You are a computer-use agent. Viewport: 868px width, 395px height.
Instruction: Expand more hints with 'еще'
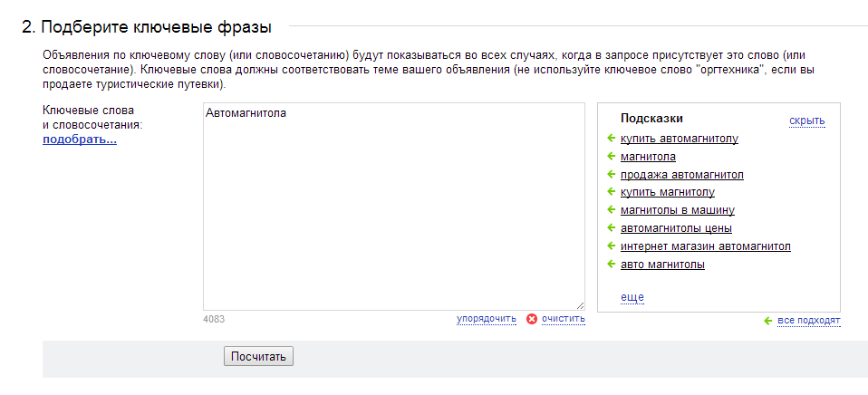tap(632, 298)
